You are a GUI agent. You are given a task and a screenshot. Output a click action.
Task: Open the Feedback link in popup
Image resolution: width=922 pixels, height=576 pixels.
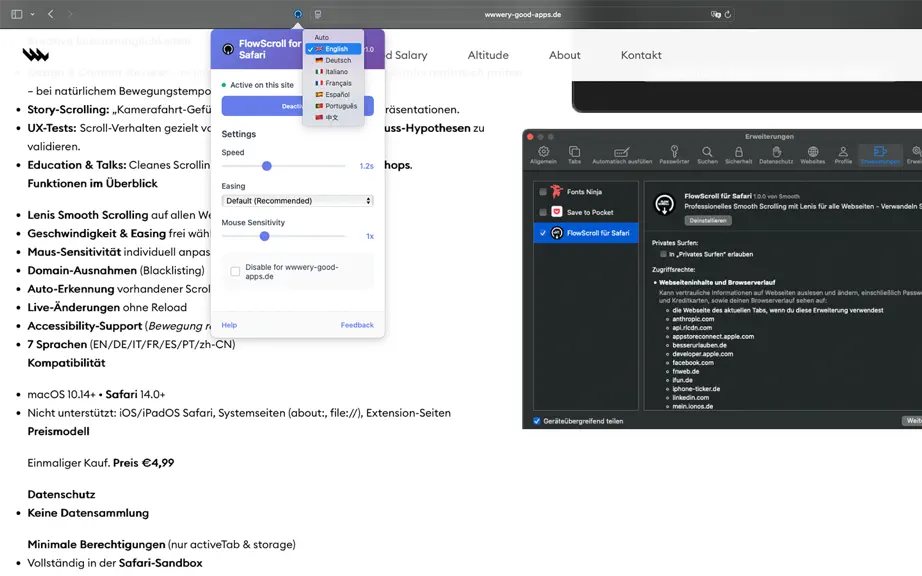point(357,324)
